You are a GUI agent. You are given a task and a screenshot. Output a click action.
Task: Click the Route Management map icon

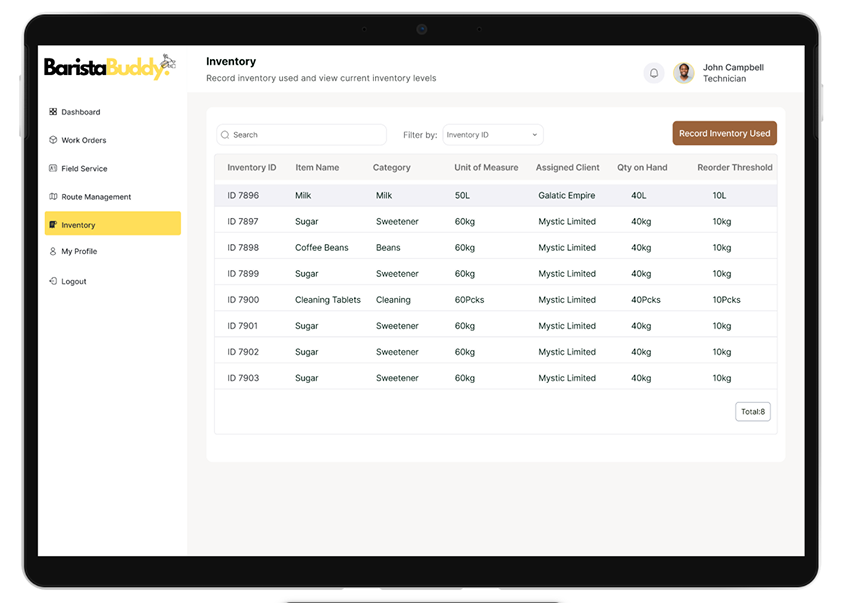[53, 197]
